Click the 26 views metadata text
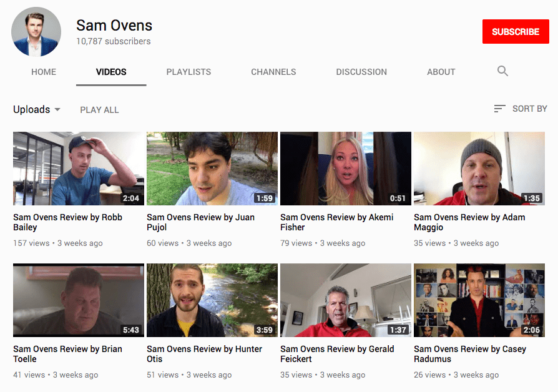Image resolution: width=558 pixels, height=392 pixels. [x=429, y=375]
